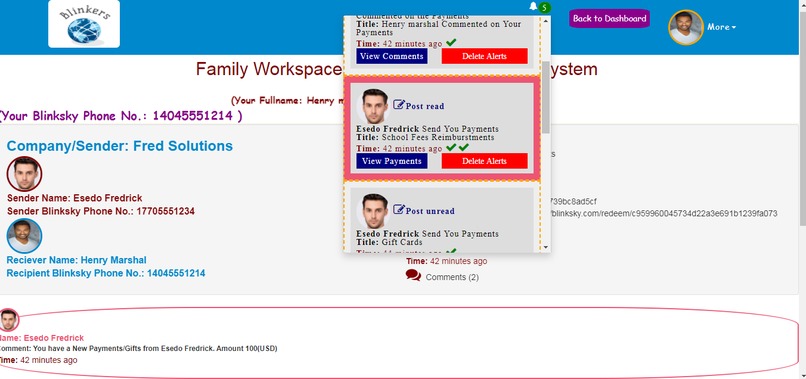
Task: Click Henry Marshal receiver avatar
Action: [25, 236]
